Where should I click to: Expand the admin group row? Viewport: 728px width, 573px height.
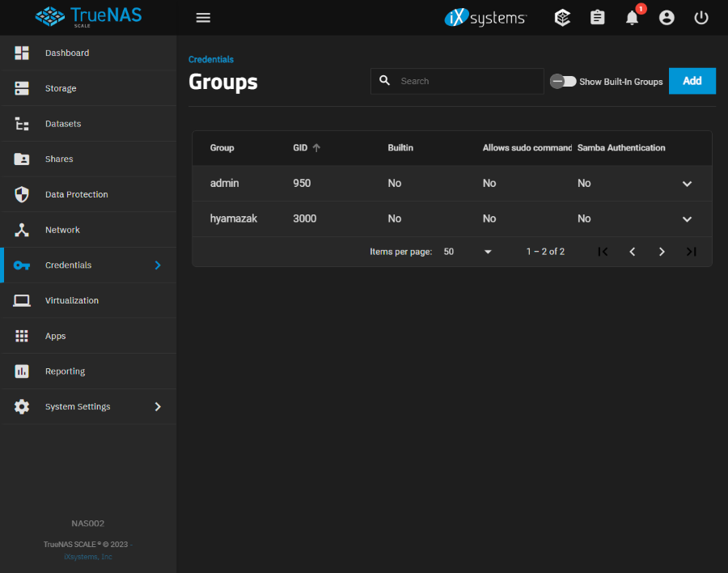pyautogui.click(x=687, y=184)
